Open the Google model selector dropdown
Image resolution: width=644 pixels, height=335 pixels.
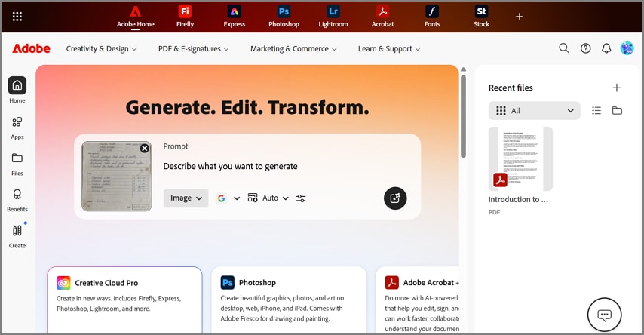point(228,198)
